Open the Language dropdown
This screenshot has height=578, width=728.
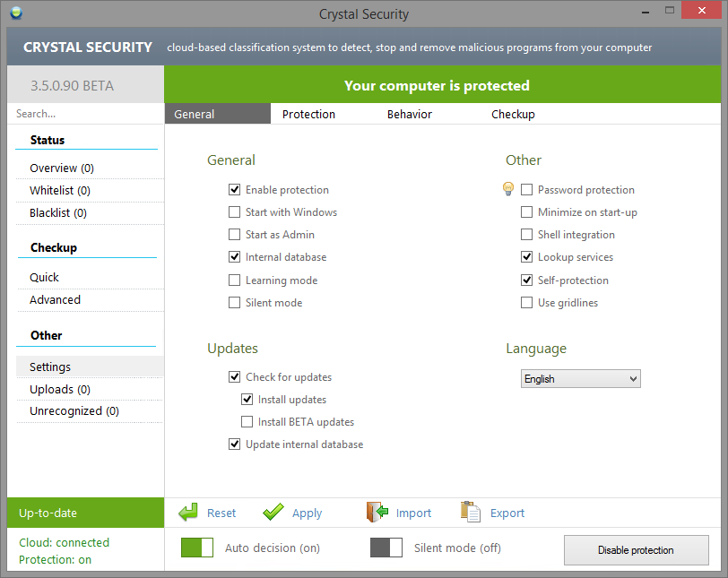tap(581, 379)
